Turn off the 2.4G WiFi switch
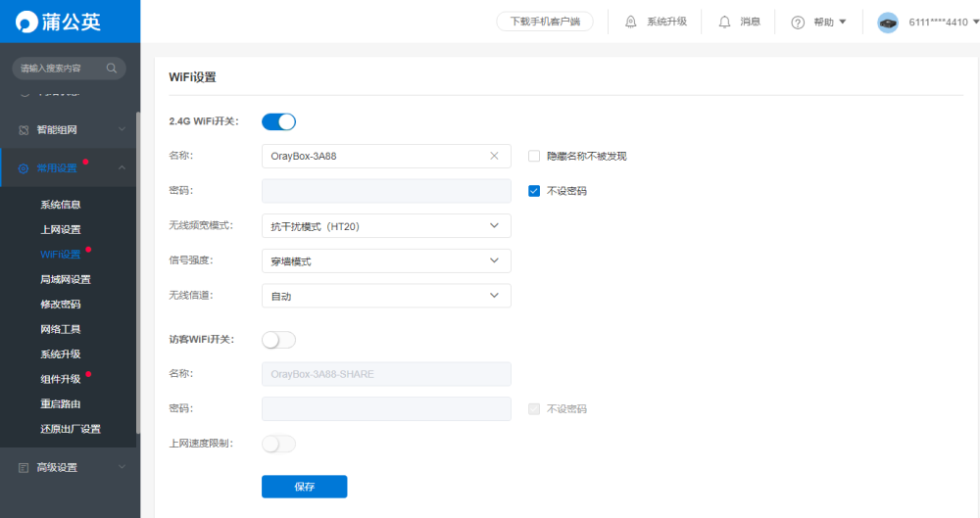The image size is (980, 518). 278,121
